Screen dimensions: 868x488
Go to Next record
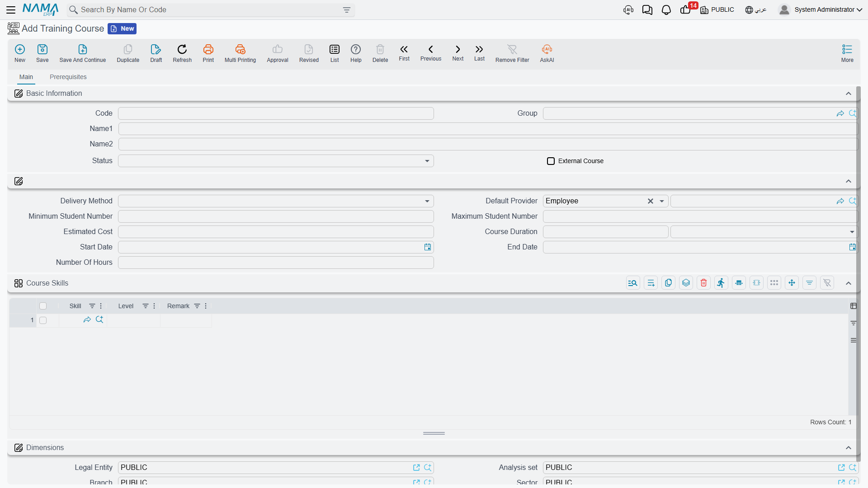(x=458, y=53)
